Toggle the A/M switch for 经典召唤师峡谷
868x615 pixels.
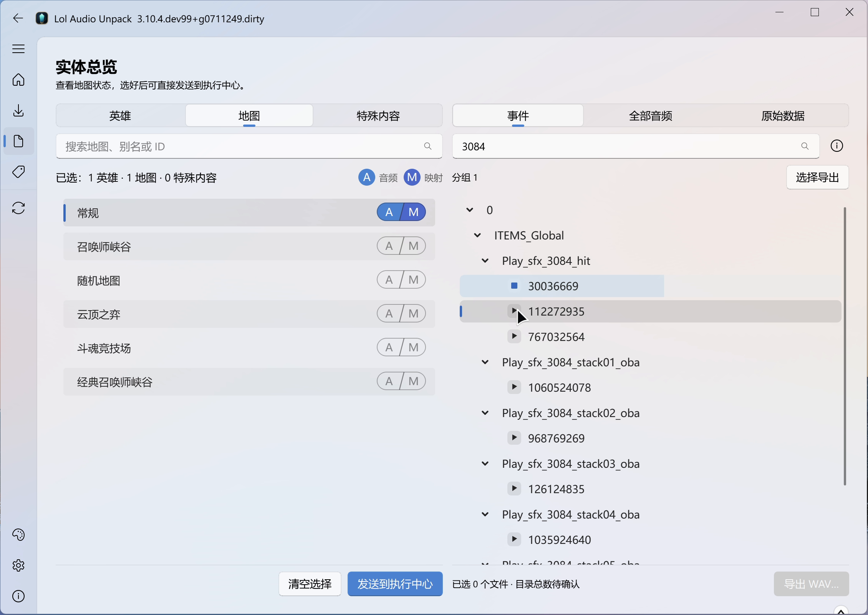tap(401, 381)
